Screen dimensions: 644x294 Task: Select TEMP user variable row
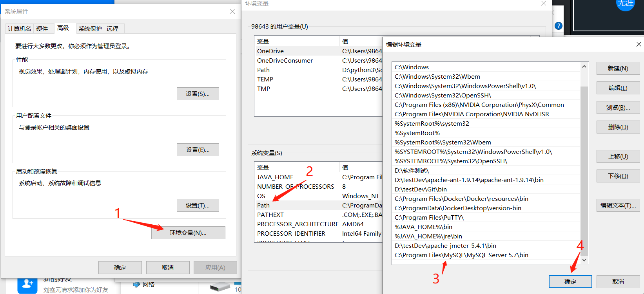tap(318, 79)
